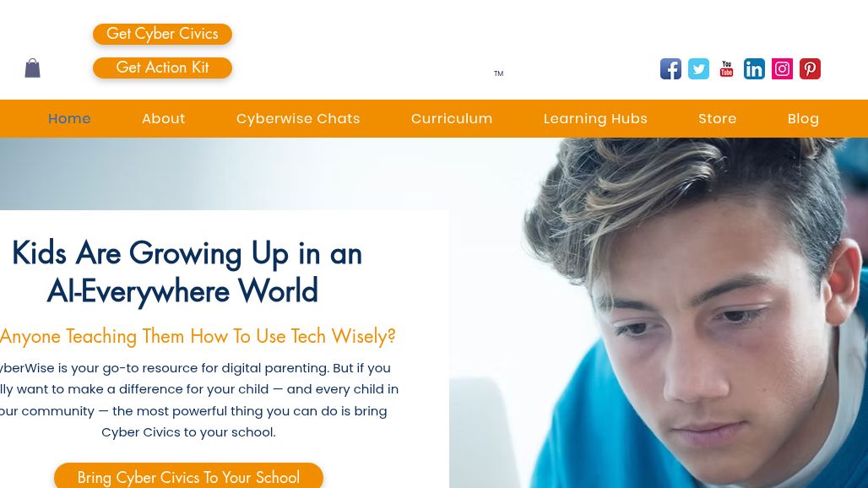
Task: Open the Facebook social icon
Action: click(670, 69)
